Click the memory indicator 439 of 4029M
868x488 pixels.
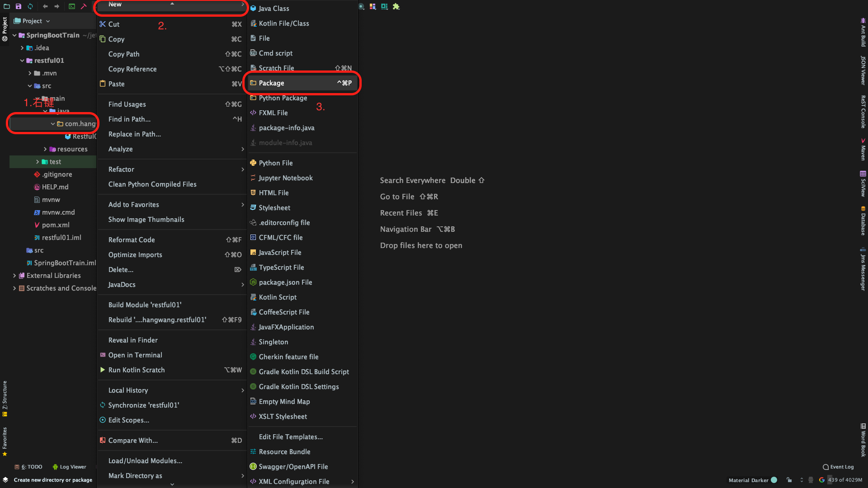point(845,480)
